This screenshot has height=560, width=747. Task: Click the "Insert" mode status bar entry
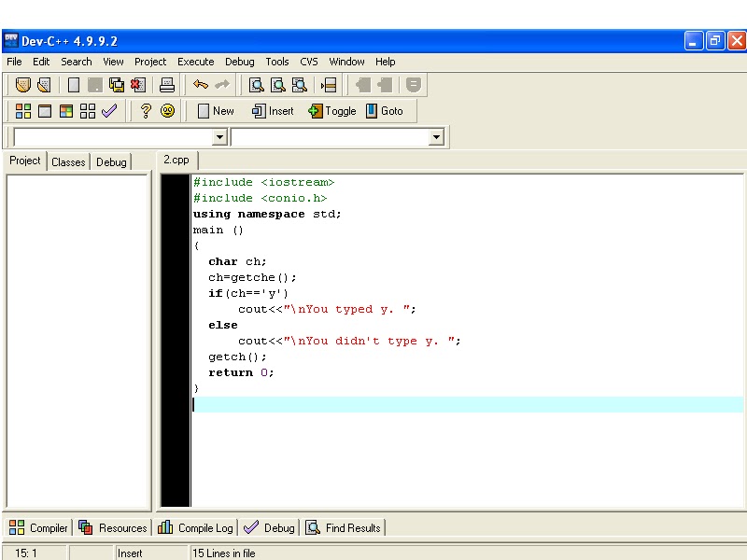coord(130,553)
